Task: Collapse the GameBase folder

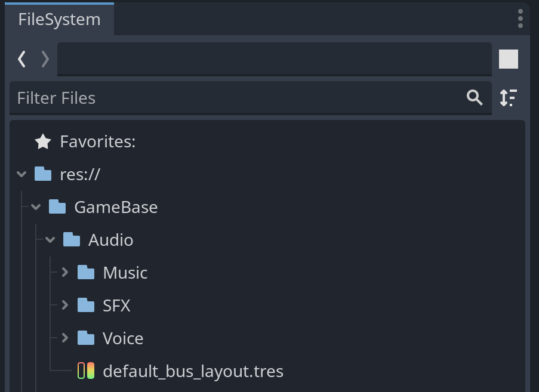Action: pos(36,207)
